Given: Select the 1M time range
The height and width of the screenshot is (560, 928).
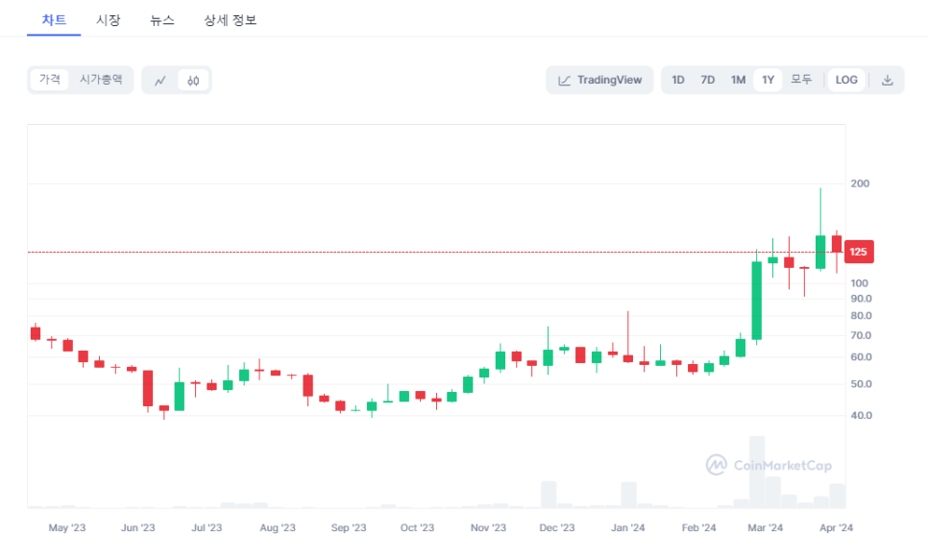Looking at the screenshot, I should pyautogui.click(x=738, y=80).
